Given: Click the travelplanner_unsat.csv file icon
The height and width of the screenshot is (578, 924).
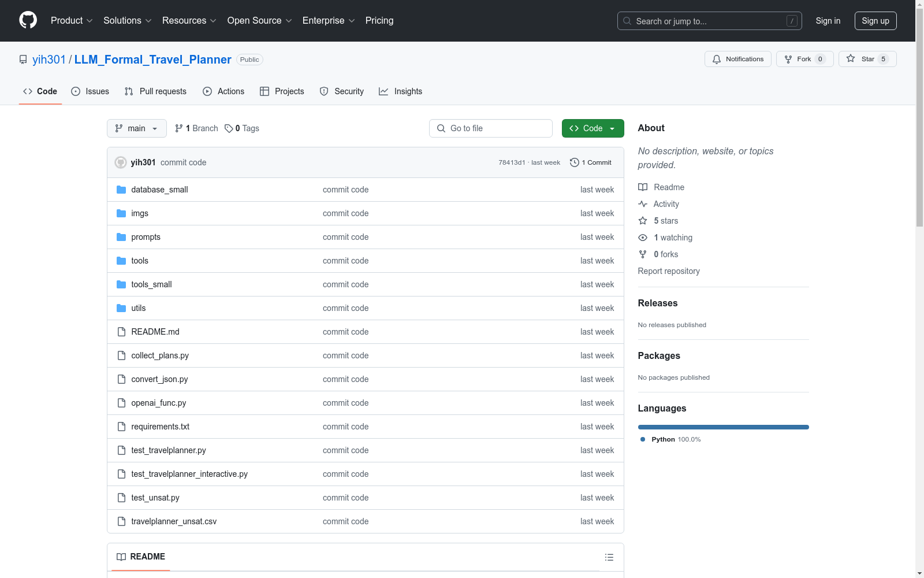Looking at the screenshot, I should [x=121, y=521].
